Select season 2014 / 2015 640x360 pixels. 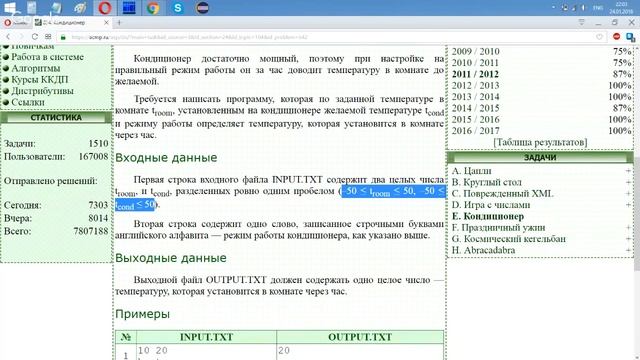point(476,108)
